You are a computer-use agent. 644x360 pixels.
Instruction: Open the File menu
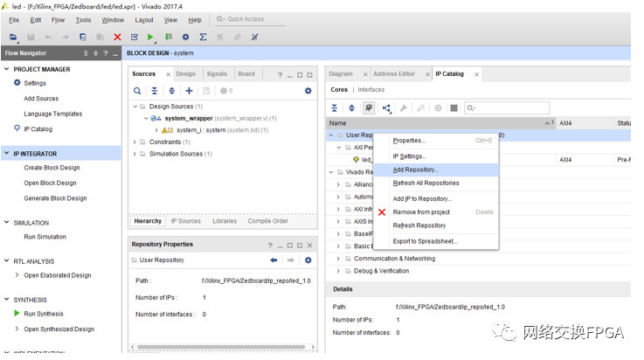[x=14, y=20]
